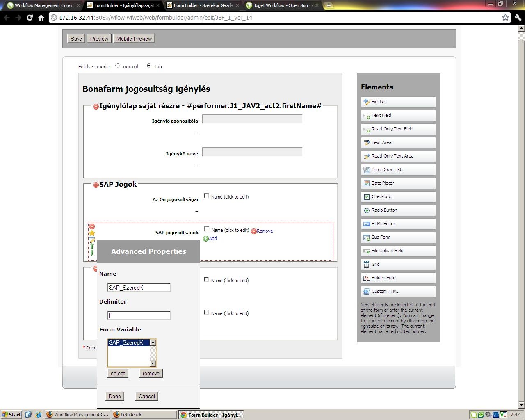Image resolution: width=525 pixels, height=420 pixels.
Task: Click the select button under Form Variable
Action: click(x=118, y=373)
